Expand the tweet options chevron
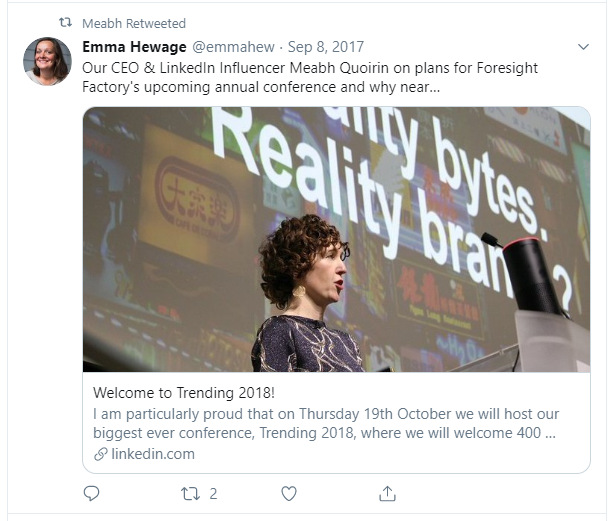This screenshot has width=614, height=521. [583, 47]
